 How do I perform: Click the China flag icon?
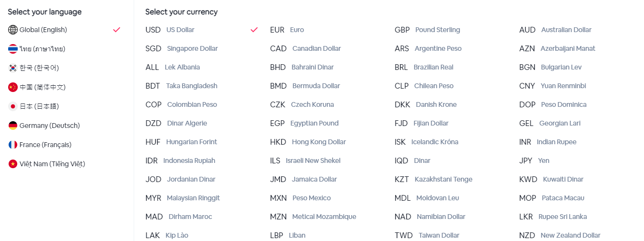point(13,87)
